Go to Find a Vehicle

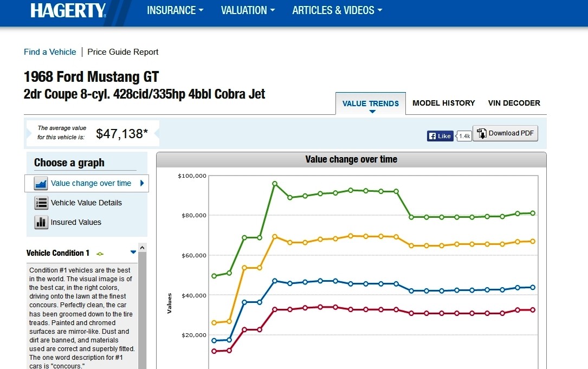50,52
